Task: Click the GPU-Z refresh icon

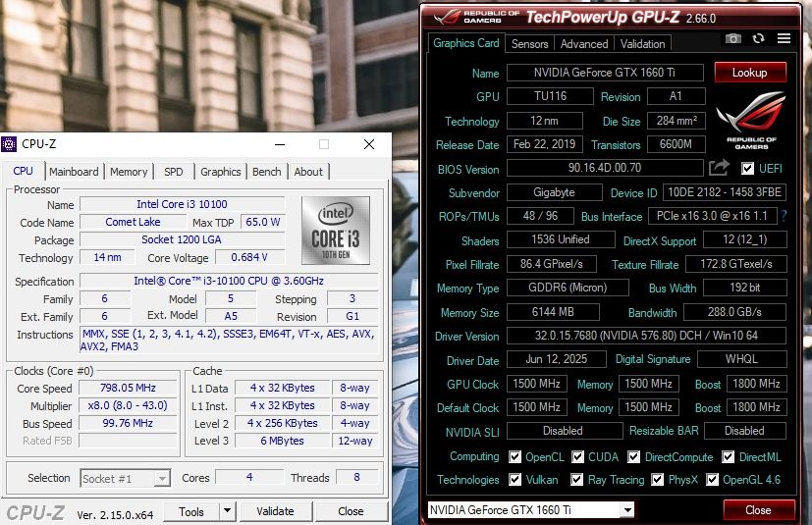Action: [759, 39]
